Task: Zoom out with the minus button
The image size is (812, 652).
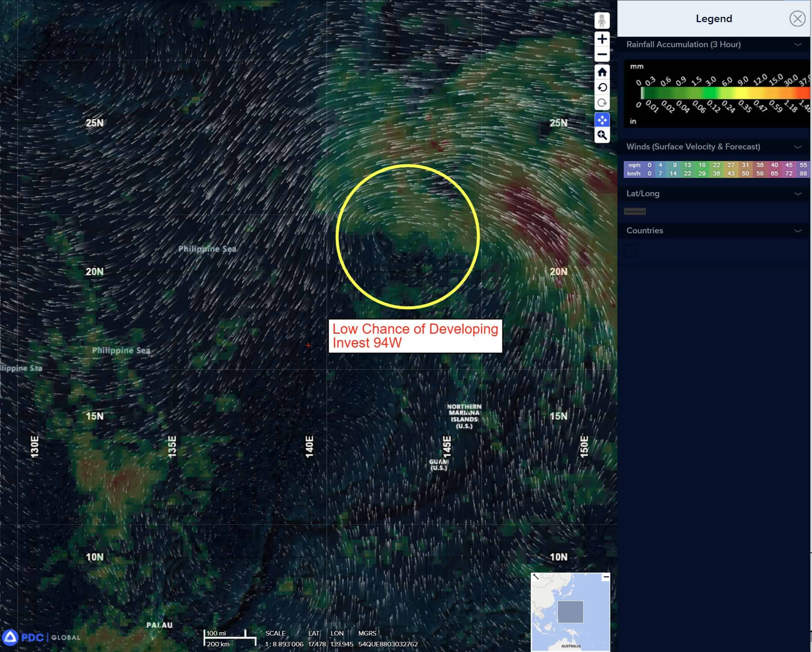Action: click(602, 55)
